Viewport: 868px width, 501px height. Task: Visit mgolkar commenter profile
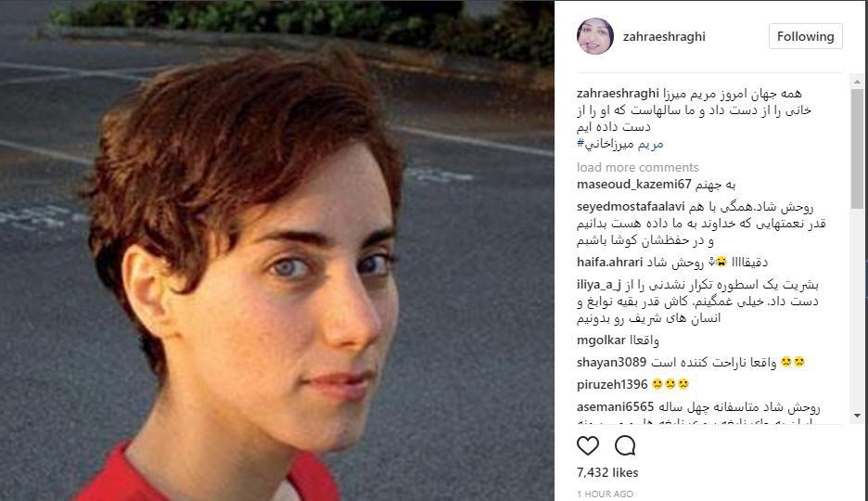601,340
